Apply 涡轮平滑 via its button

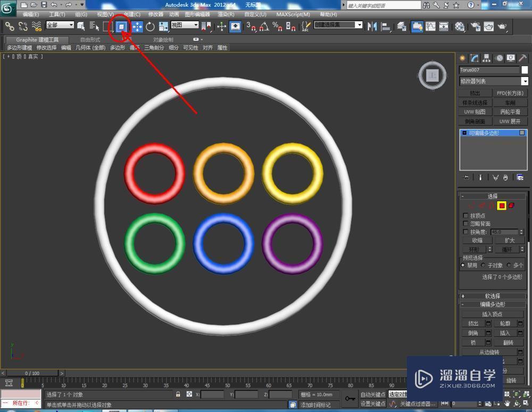510,112
